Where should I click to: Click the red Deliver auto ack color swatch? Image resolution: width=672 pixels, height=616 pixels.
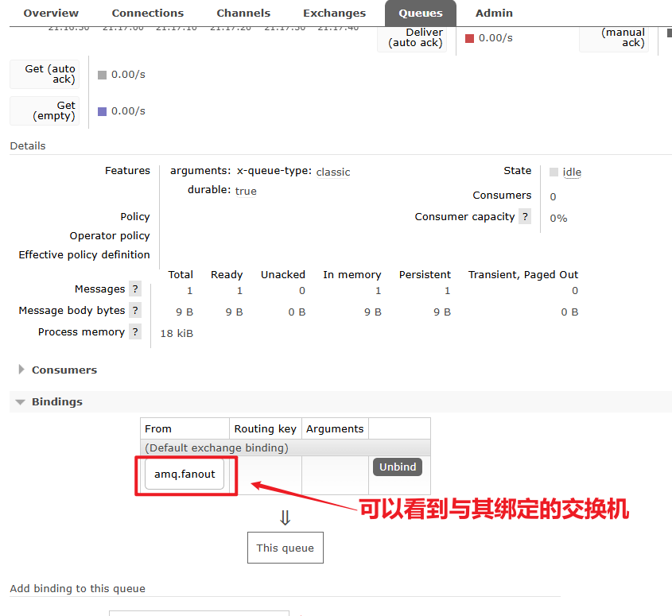pyautogui.click(x=469, y=38)
